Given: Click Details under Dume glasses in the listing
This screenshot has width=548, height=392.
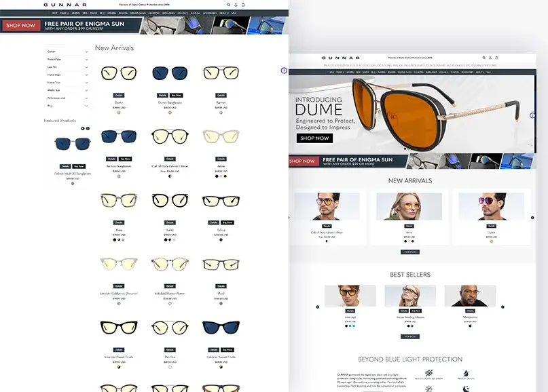Looking at the screenshot, I should pos(119,96).
